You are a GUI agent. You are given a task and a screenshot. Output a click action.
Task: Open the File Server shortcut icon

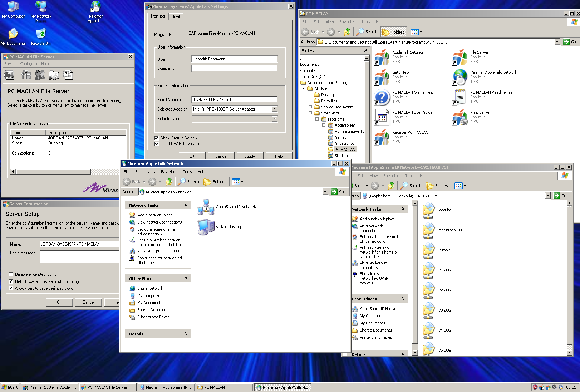point(459,57)
